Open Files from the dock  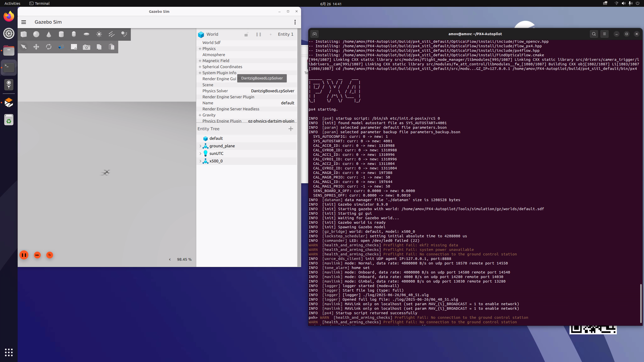[x=9, y=51]
